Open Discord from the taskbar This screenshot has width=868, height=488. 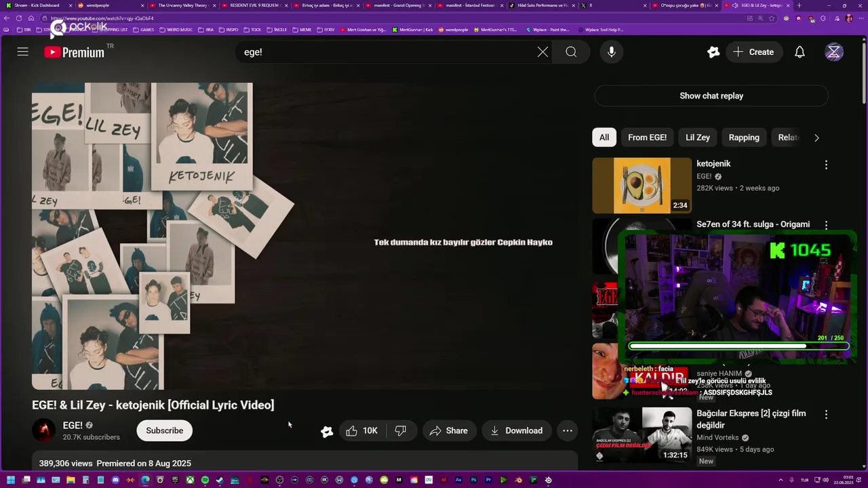pyautogui.click(x=115, y=480)
